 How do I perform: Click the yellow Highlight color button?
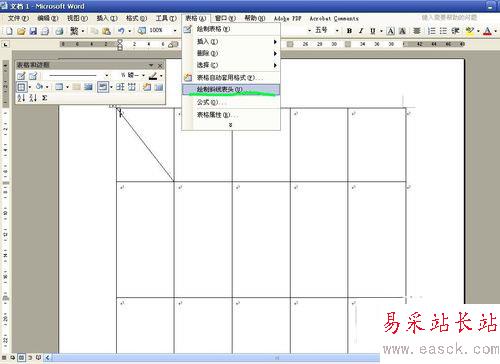coord(470,31)
